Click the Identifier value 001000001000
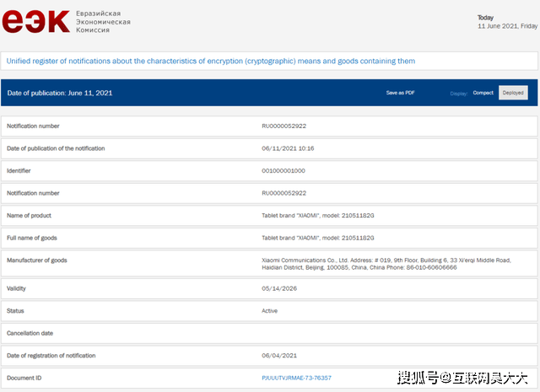The image size is (540, 392). click(283, 170)
